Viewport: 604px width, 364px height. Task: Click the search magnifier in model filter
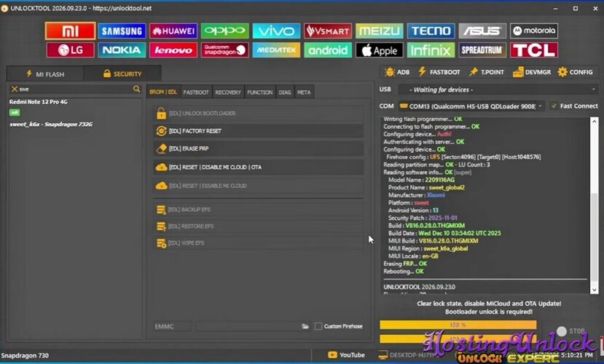coord(136,89)
